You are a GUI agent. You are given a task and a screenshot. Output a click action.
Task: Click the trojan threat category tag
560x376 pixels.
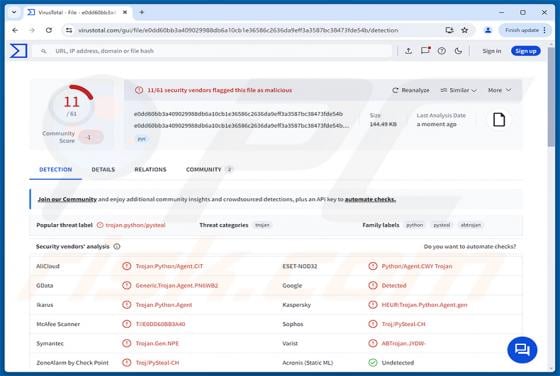click(262, 225)
